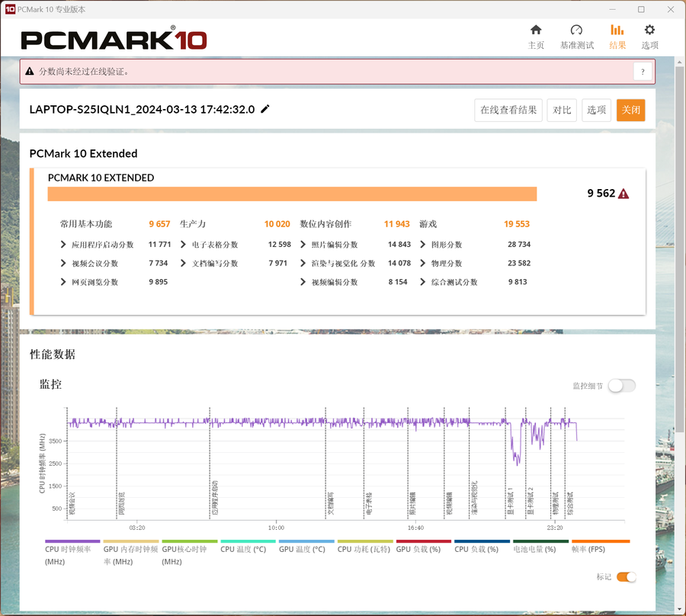This screenshot has width=686, height=616.
Task: Expand 图形分数 row
Action: click(x=422, y=244)
